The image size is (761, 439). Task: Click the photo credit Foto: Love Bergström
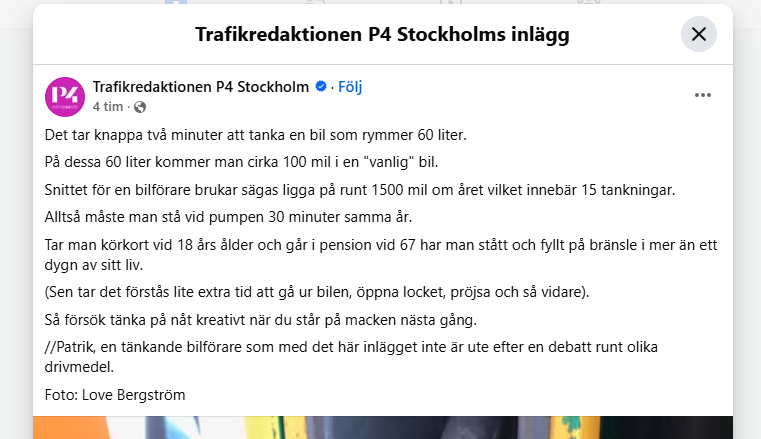pos(115,395)
